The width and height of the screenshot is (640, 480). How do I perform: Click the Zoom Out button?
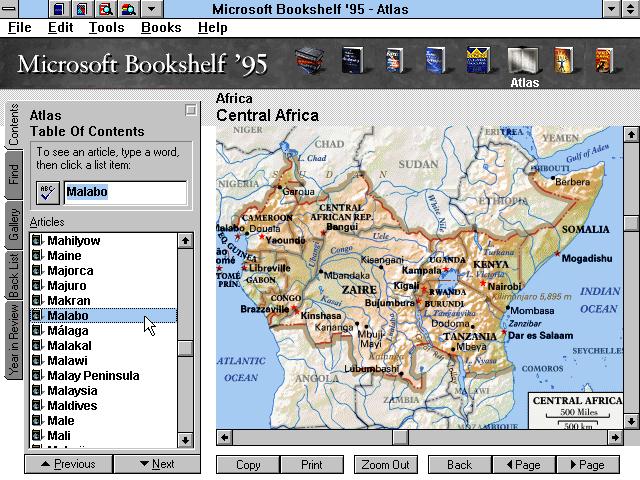[385, 465]
